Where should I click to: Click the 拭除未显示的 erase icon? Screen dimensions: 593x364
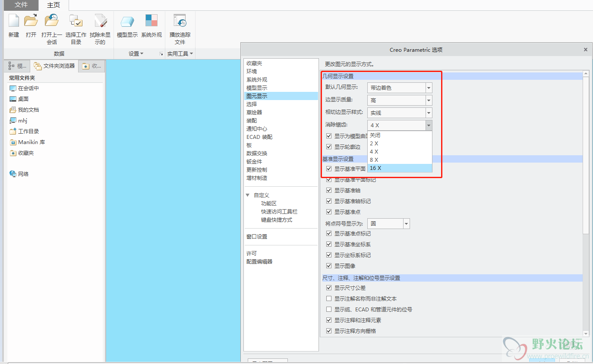tap(100, 21)
